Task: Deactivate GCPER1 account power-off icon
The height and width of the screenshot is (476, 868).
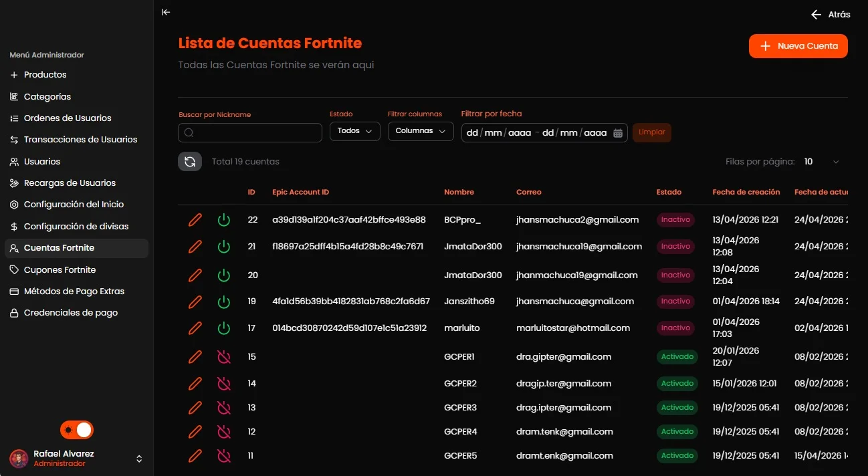Action: point(224,357)
